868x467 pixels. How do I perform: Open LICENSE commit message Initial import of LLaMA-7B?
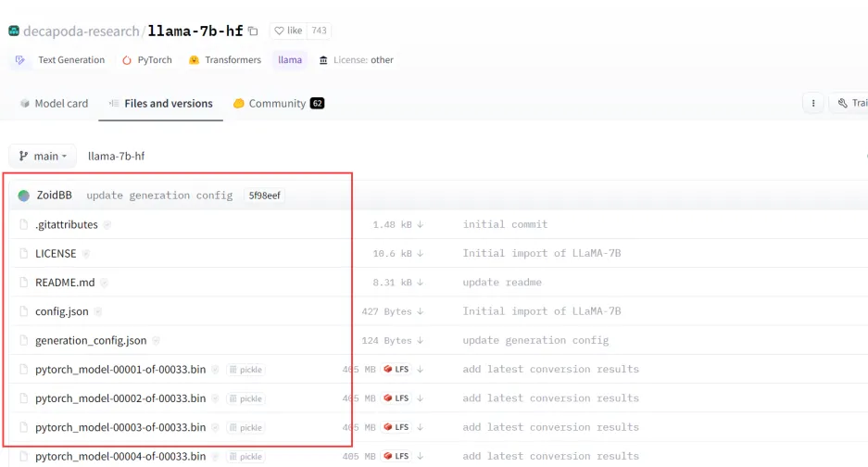coord(542,253)
